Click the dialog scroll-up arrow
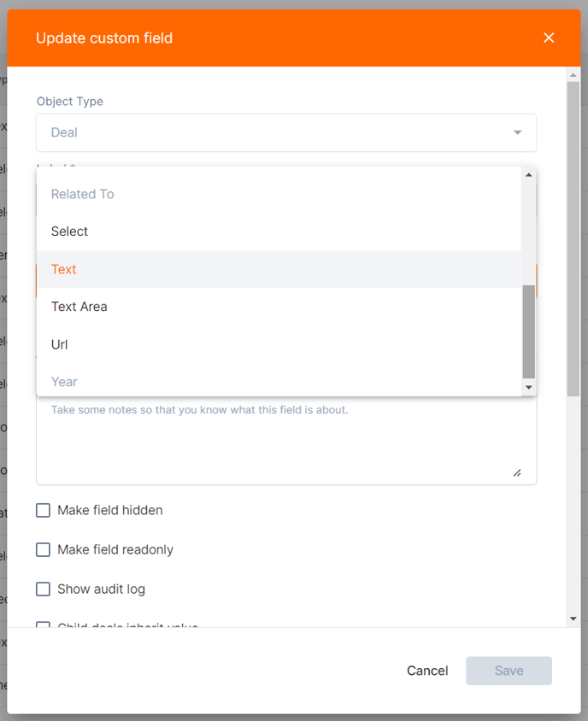 click(x=573, y=74)
